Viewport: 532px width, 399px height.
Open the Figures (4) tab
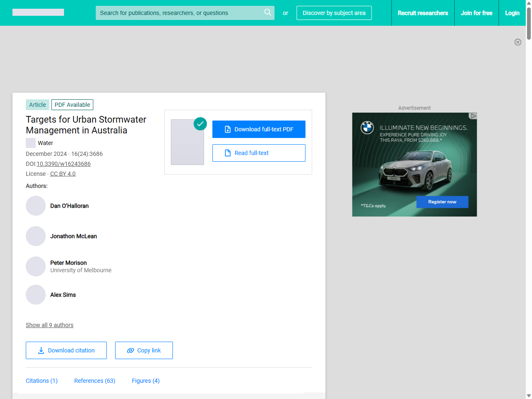145,381
